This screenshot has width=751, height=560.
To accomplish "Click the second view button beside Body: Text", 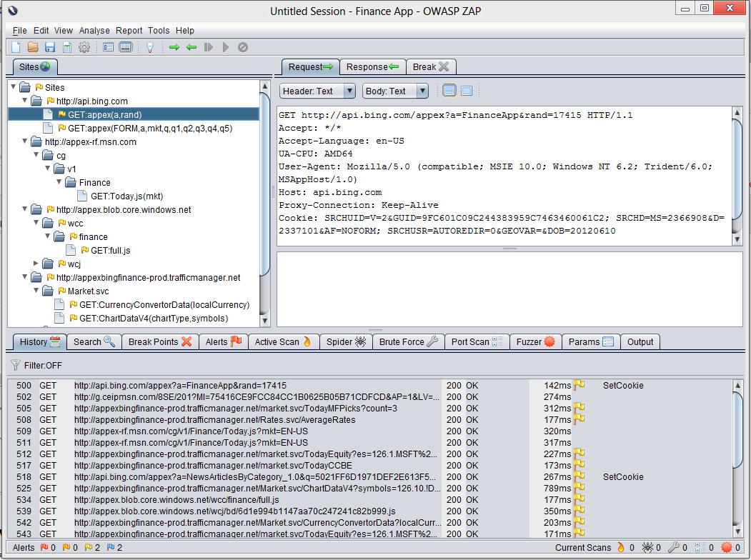I will pos(467,91).
